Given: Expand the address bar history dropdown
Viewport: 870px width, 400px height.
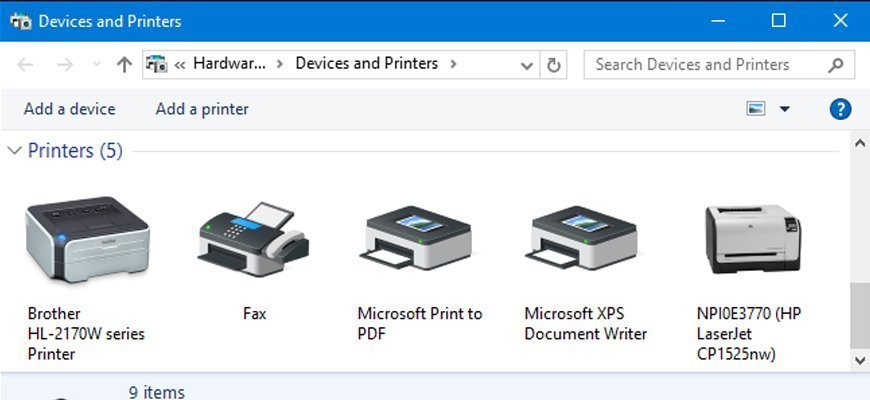Looking at the screenshot, I should pyautogui.click(x=528, y=65).
